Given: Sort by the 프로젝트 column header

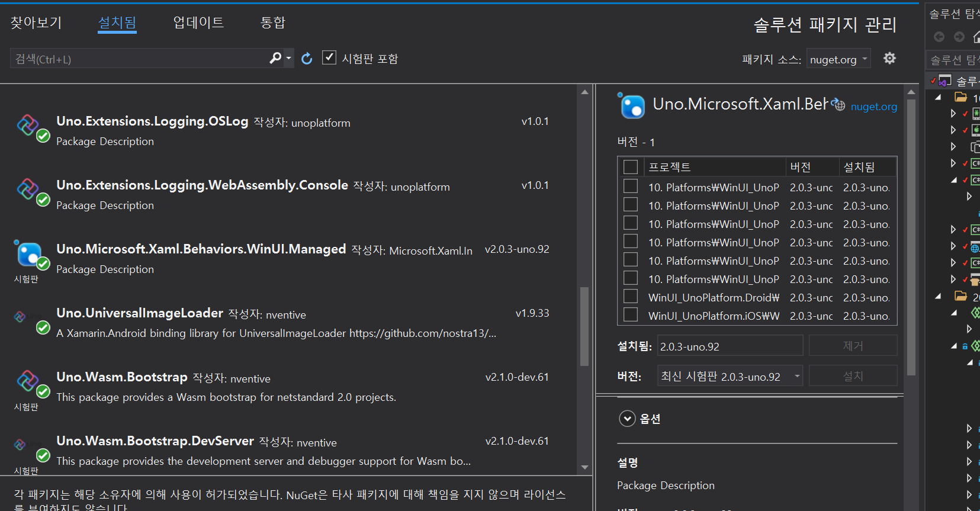Looking at the screenshot, I should (714, 167).
